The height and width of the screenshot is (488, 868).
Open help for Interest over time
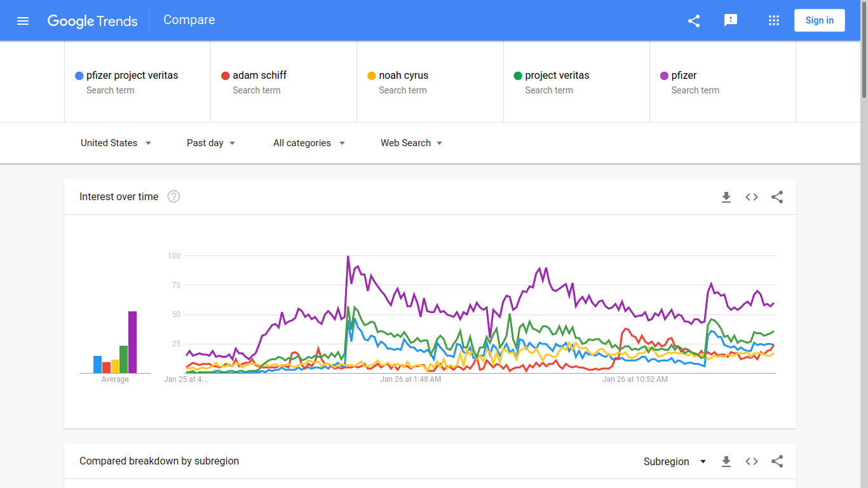click(x=173, y=196)
